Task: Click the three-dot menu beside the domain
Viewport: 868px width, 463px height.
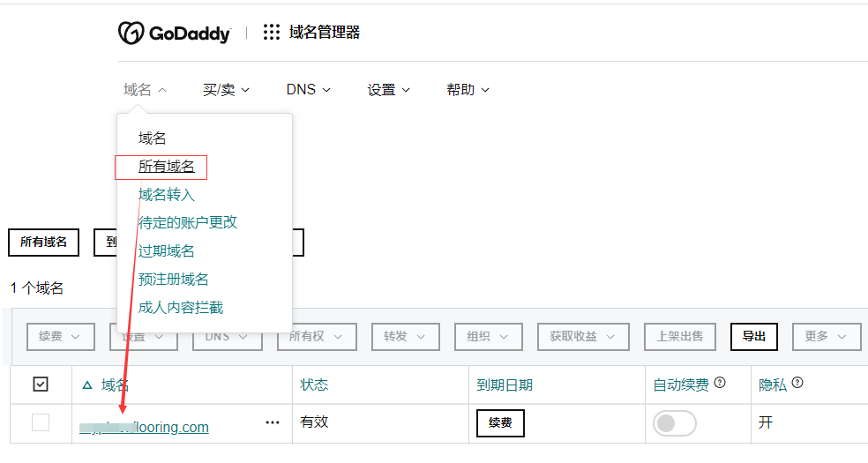Action: point(273,422)
